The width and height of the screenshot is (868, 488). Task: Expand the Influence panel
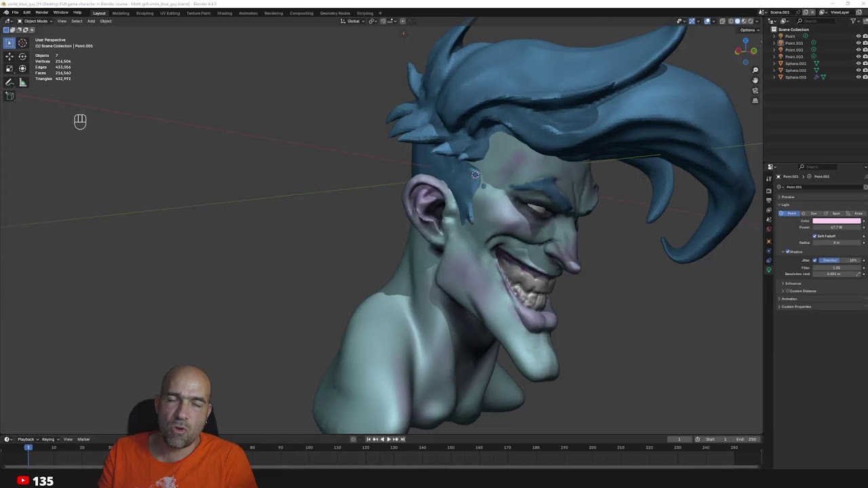pos(792,283)
